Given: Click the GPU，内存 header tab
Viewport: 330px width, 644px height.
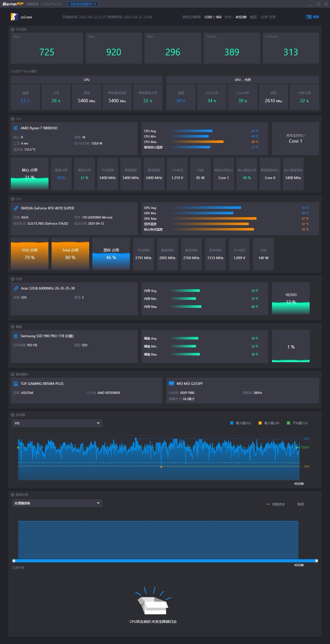Looking at the screenshot, I should click(243, 80).
